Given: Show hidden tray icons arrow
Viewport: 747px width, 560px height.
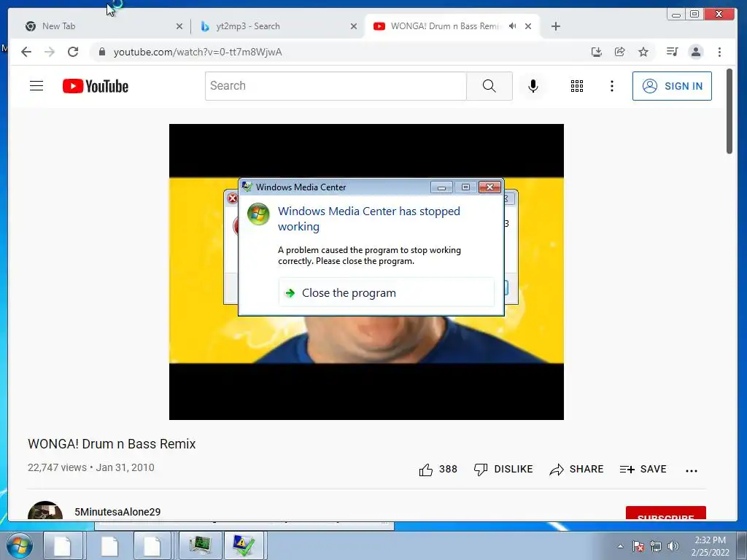Looking at the screenshot, I should 620,546.
